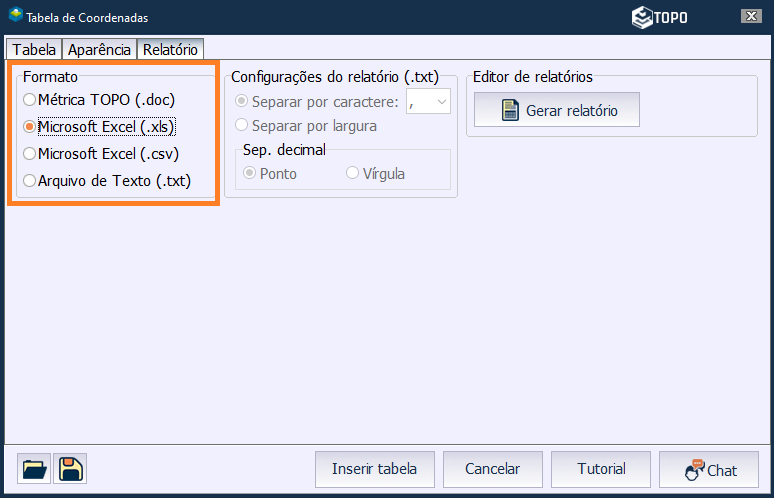Click the Tabela de Coordenadas title icon
Screen dimensions: 774x498
[x=15, y=16]
